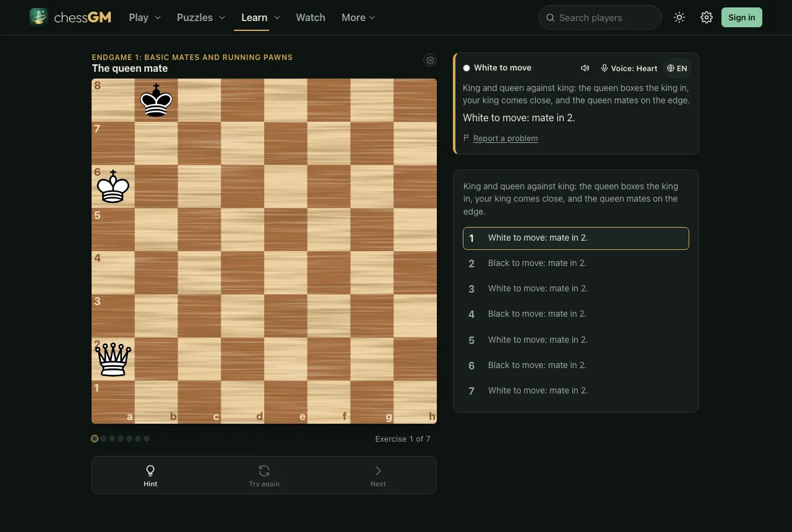Screen dimensions: 792x532
Task: Open board settings gear above the chessboard
Action: click(x=430, y=60)
